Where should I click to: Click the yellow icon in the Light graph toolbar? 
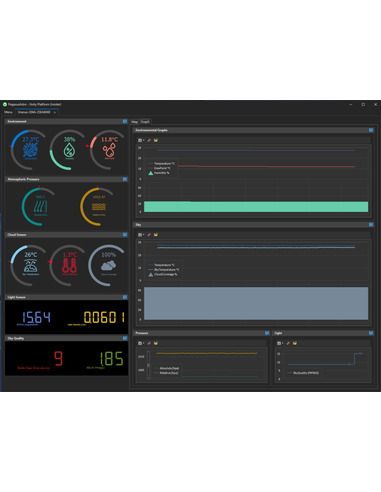pos(295,343)
